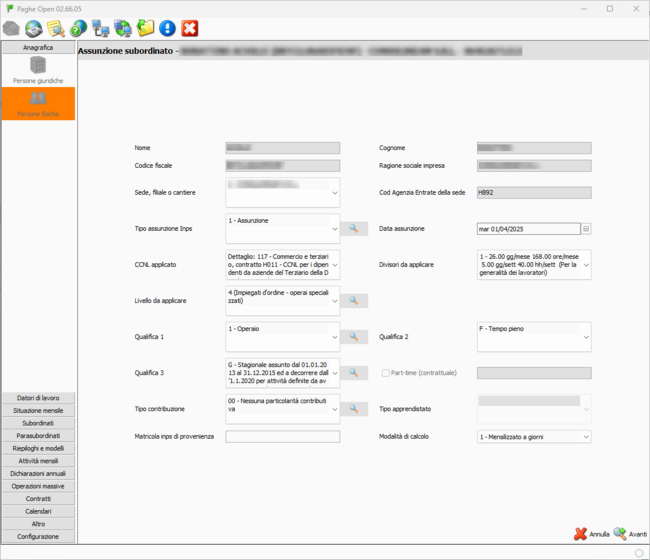The height and width of the screenshot is (560, 650).
Task: Click the blue exclamation info icon
Action: [168, 28]
